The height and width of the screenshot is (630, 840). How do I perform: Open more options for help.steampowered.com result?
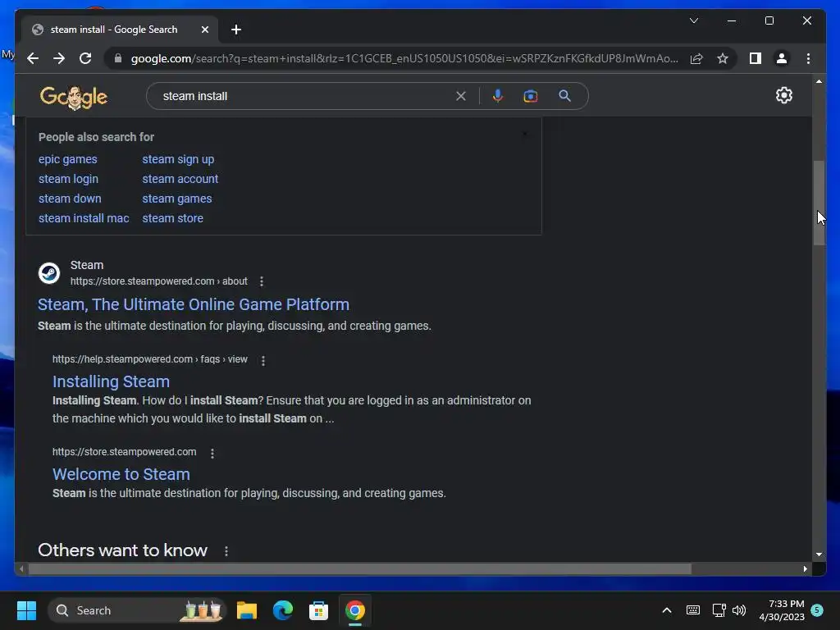(x=263, y=361)
